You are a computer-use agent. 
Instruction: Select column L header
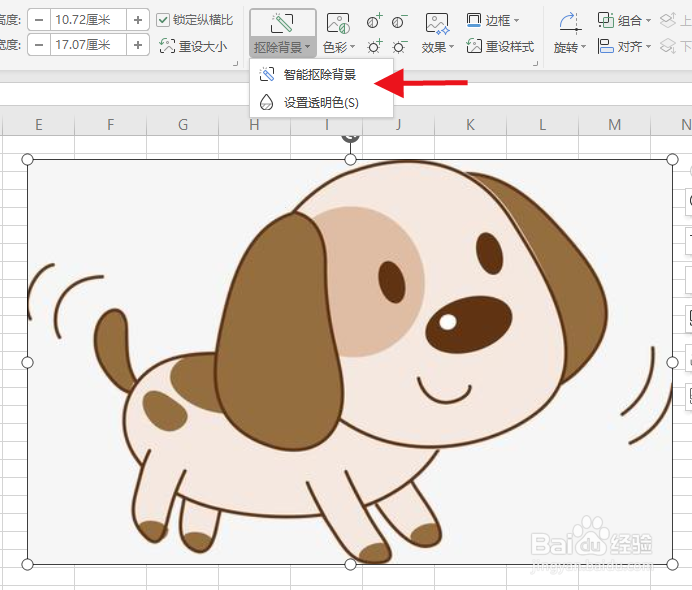point(542,125)
